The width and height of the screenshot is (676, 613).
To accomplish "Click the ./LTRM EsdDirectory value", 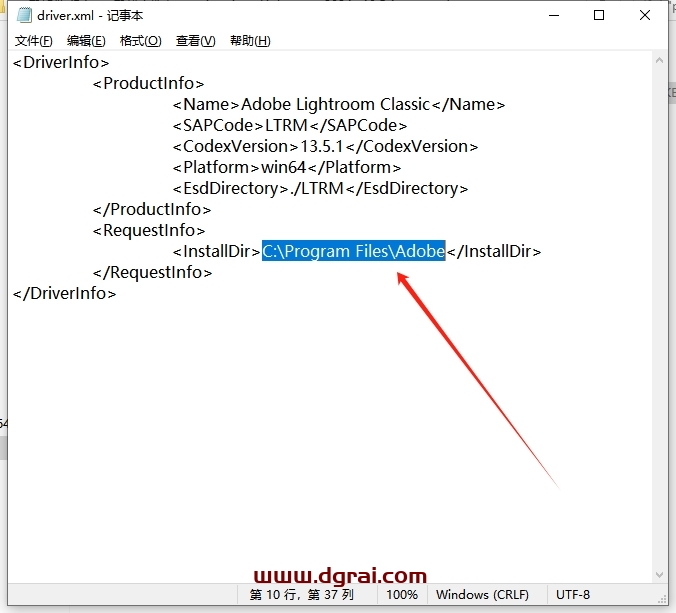I will coord(313,188).
